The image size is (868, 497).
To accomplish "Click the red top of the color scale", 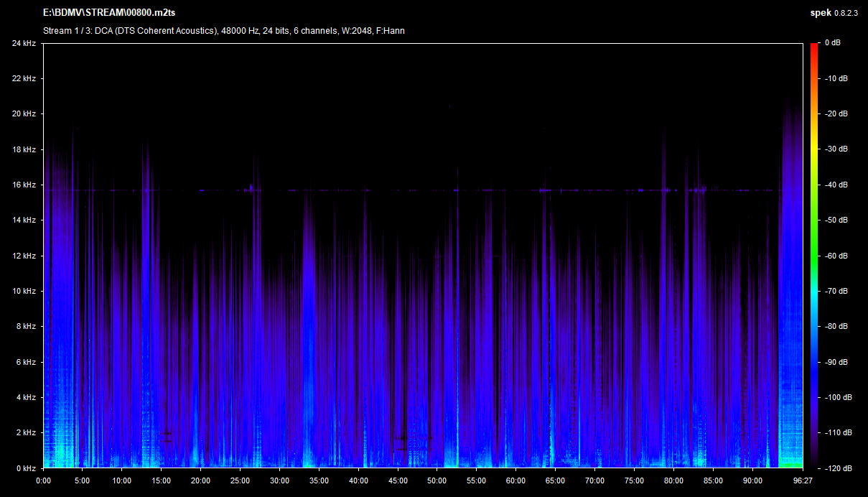I will point(813,47).
